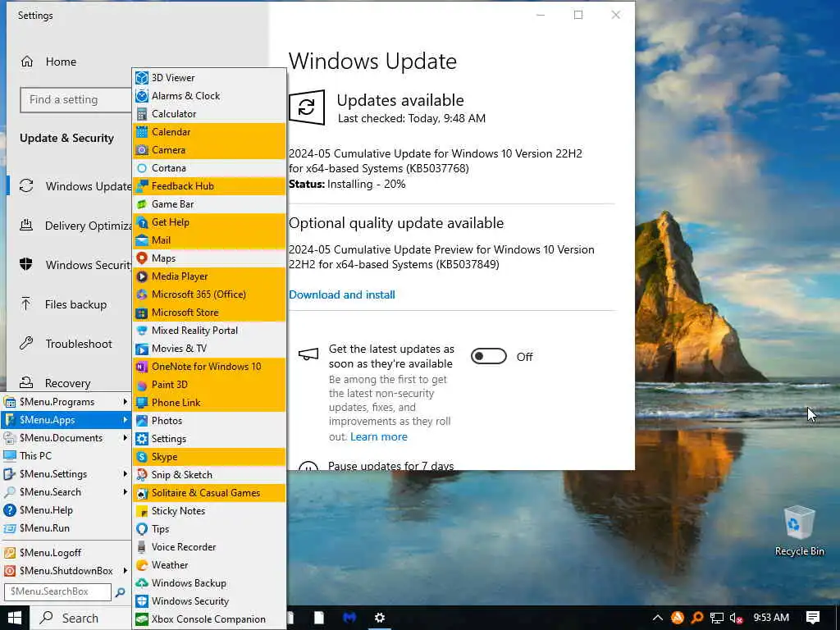Open Solitaire & Casual Games
The image size is (840, 630).
pyautogui.click(x=209, y=493)
